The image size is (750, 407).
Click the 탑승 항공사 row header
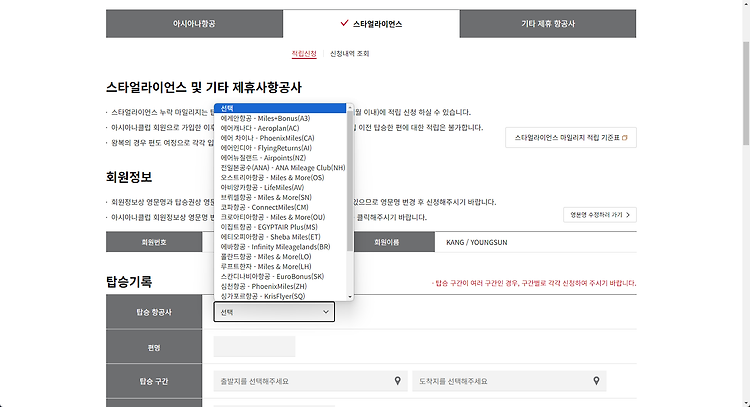click(154, 312)
